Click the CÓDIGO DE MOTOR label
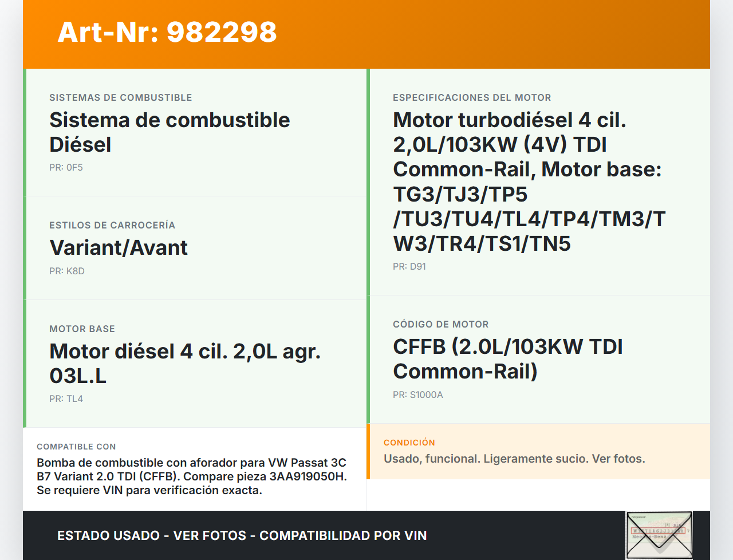Viewport: 733px width, 560px height. 441,325
